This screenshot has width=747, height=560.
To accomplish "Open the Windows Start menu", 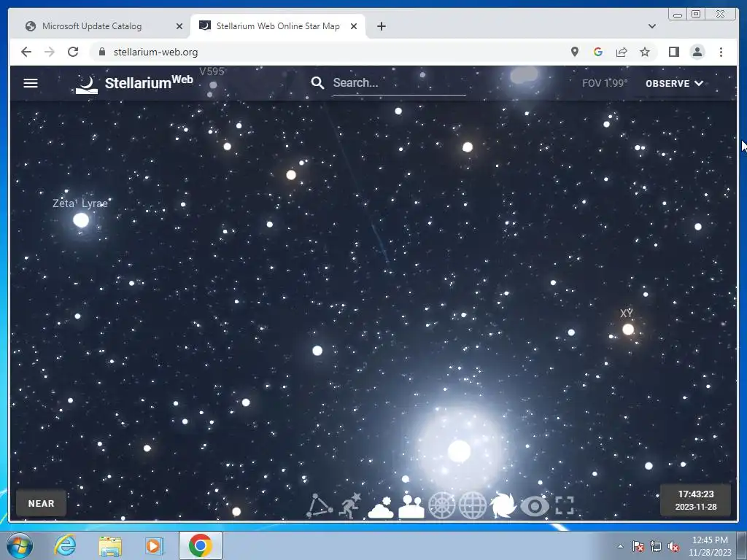I will [20, 545].
